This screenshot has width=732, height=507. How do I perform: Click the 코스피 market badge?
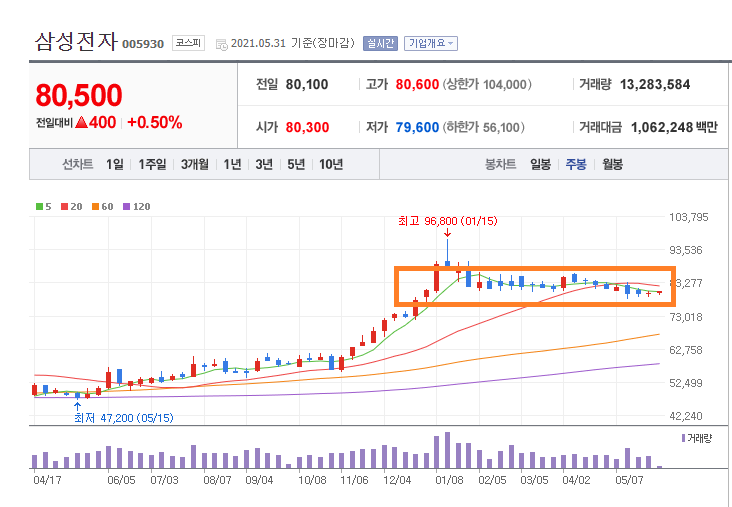(x=188, y=43)
